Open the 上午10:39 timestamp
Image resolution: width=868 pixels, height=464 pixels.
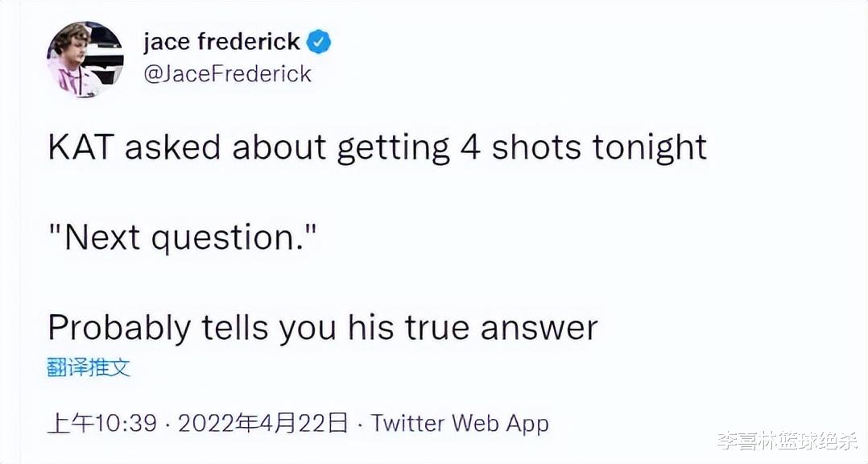[x=102, y=424]
